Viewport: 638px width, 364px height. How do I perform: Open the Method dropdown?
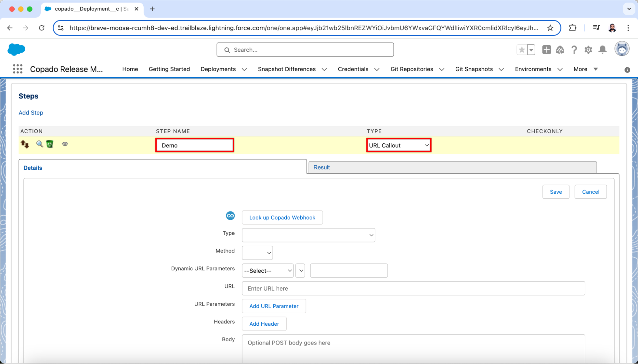[257, 253]
